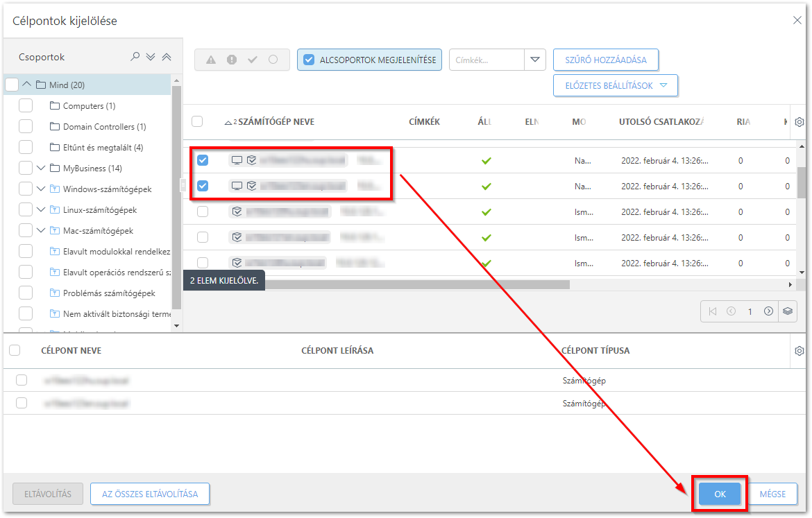Click the warning triangle status filter icon

[x=212, y=60]
